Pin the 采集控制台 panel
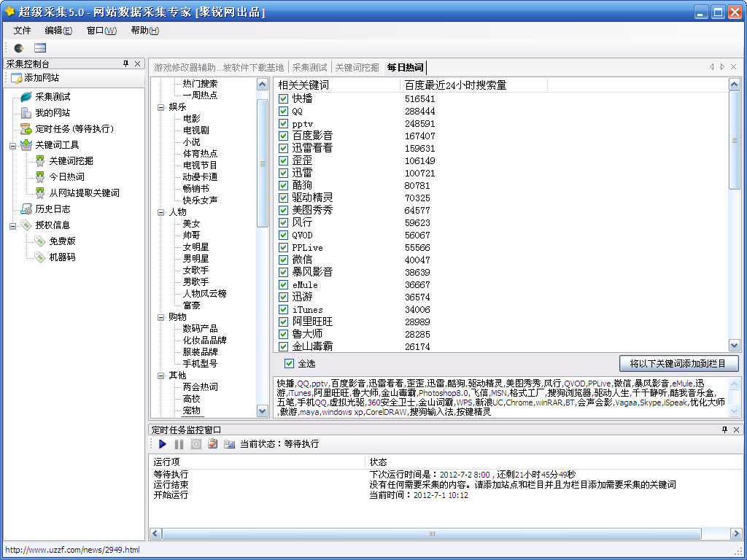 point(125,63)
